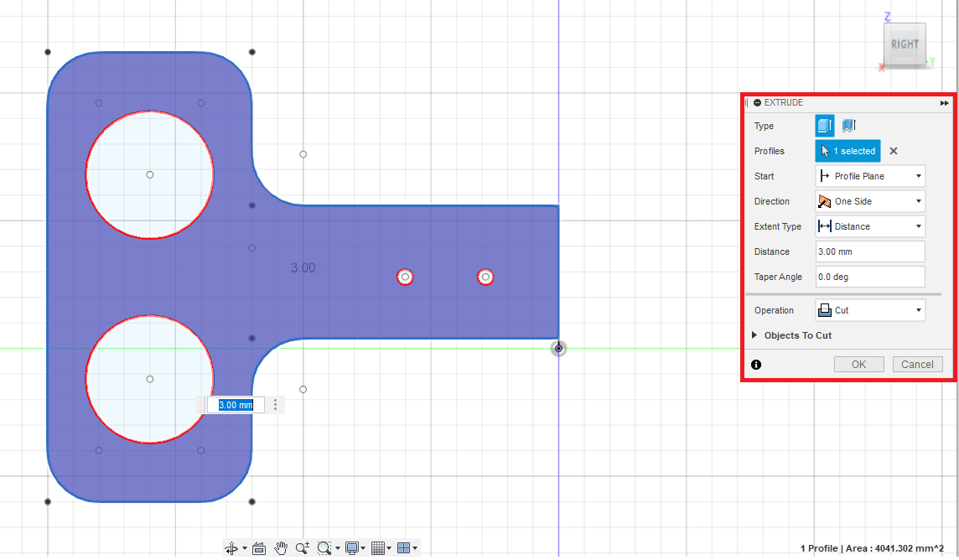This screenshot has height=560, width=959.
Task: Choose the Thin Extrude type icon
Action: (x=849, y=126)
